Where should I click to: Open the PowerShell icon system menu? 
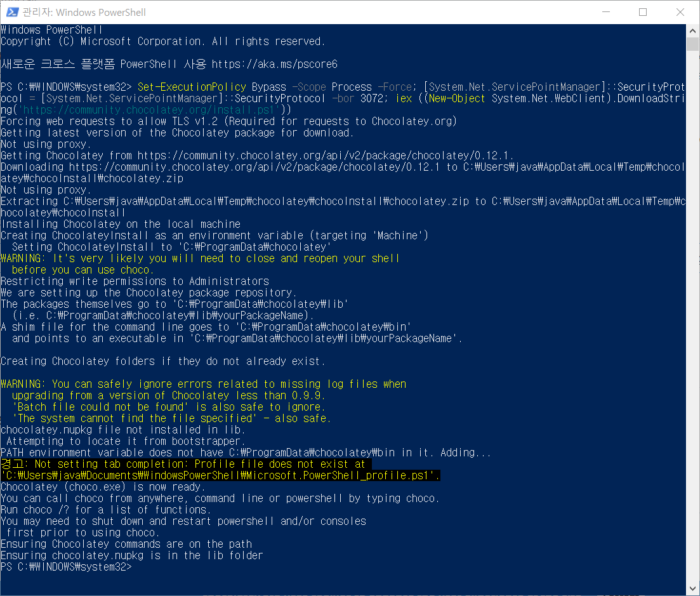[12, 12]
